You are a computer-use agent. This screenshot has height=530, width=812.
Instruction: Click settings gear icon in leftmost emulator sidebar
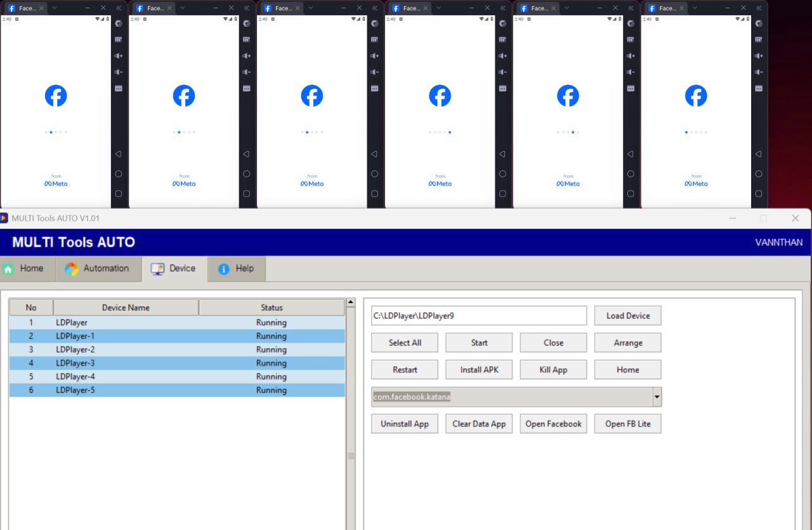[x=119, y=23]
